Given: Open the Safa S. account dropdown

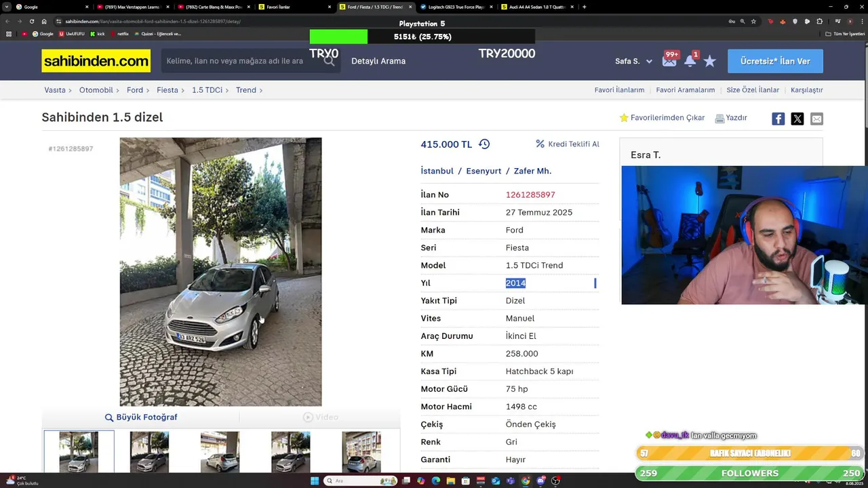Looking at the screenshot, I should point(633,61).
